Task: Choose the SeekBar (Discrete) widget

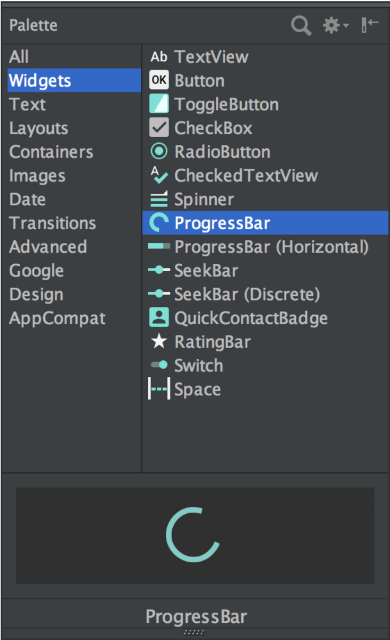Action: click(x=234, y=294)
